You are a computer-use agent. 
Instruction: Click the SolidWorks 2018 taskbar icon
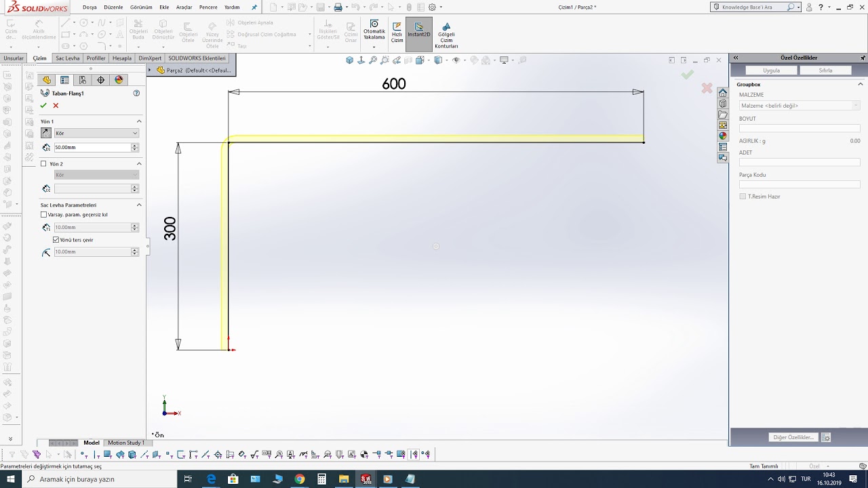coord(366,479)
